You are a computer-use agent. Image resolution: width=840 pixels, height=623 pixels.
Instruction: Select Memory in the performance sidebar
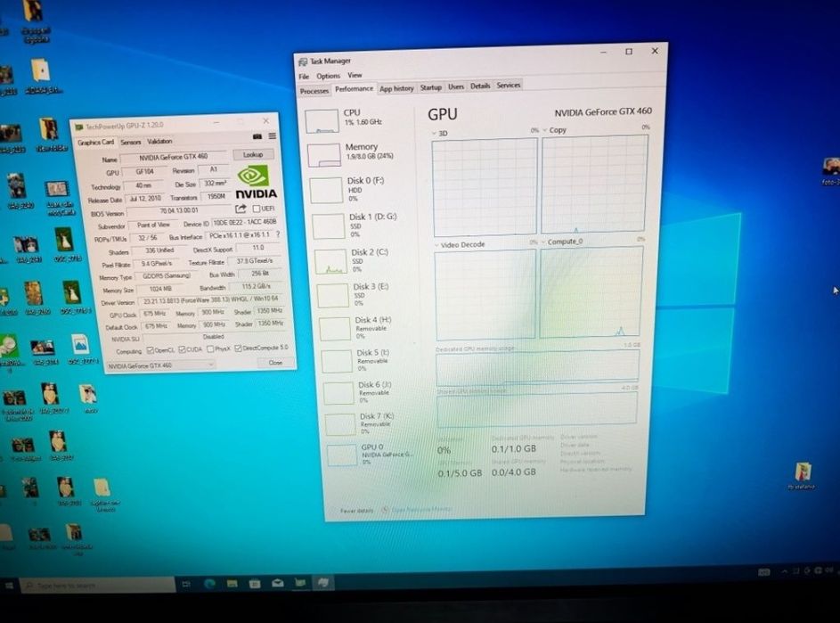[x=360, y=154]
